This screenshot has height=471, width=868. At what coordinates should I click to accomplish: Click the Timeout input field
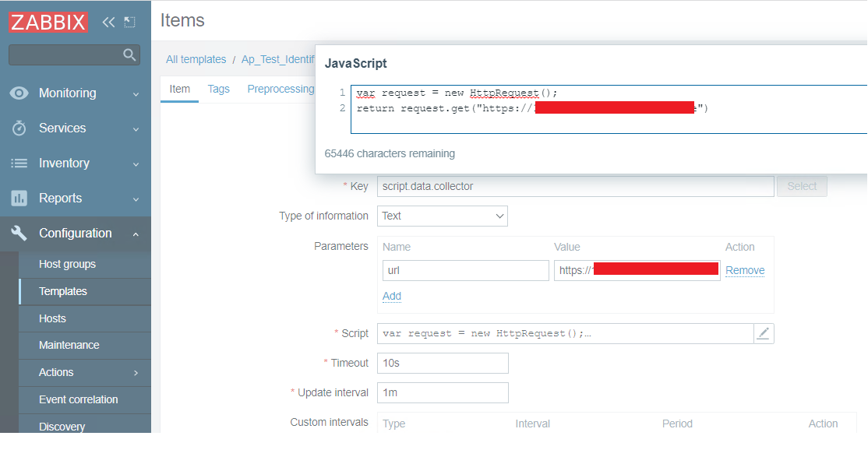pos(443,363)
